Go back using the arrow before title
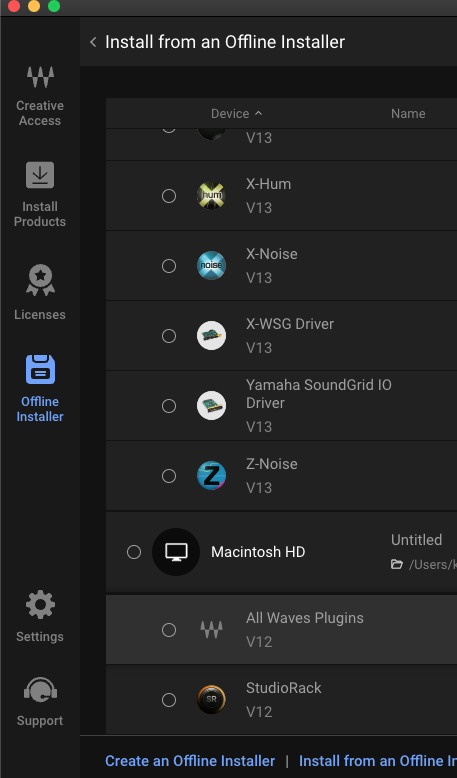The height and width of the screenshot is (778, 457). click(x=93, y=42)
